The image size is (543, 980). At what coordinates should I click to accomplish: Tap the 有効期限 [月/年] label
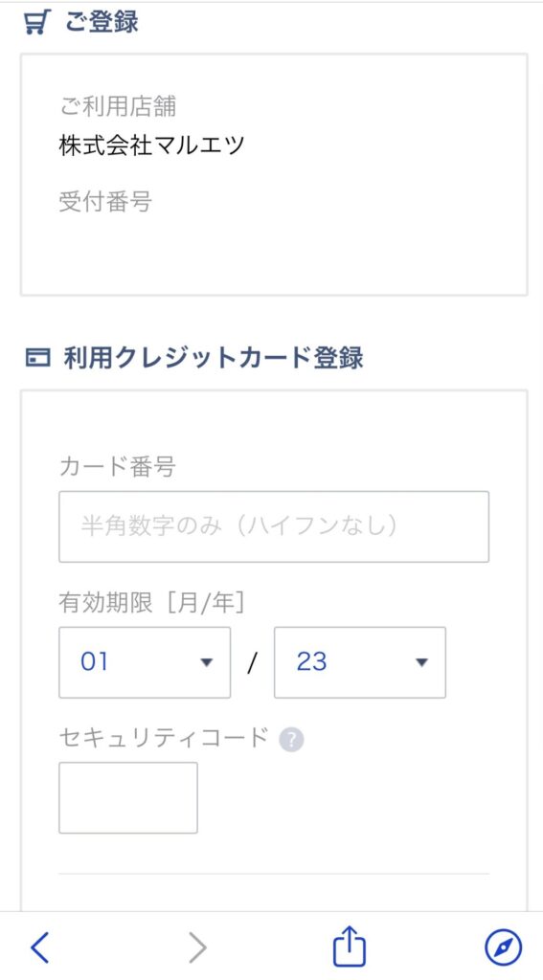click(151, 603)
